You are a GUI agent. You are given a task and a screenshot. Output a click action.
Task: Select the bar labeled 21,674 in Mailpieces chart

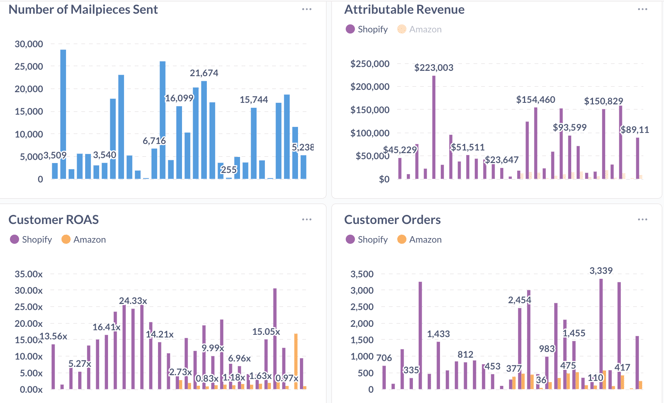click(204, 130)
